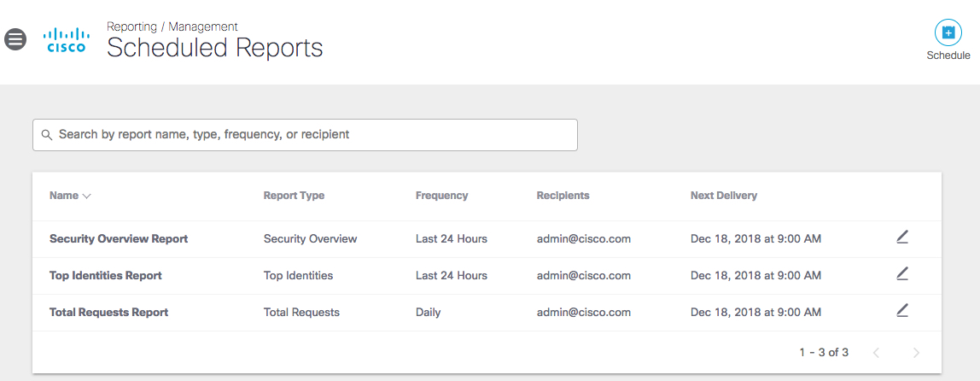Image resolution: width=980 pixels, height=381 pixels.
Task: Open the Top Identities Report entry
Action: click(x=106, y=276)
